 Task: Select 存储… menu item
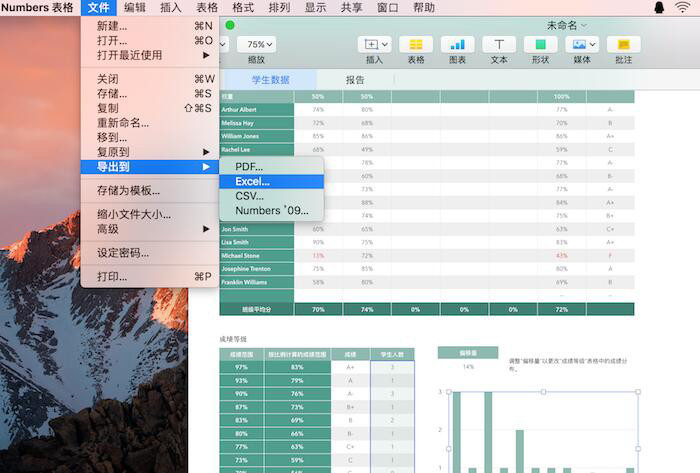pyautogui.click(x=150, y=93)
